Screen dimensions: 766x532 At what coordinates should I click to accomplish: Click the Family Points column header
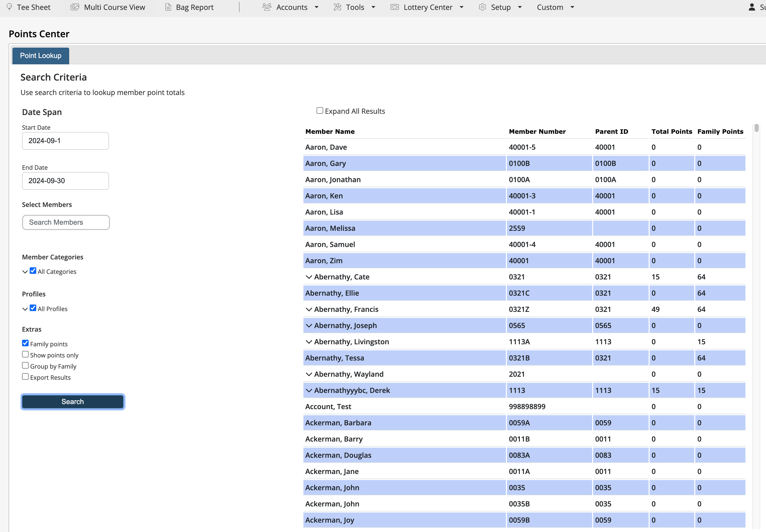click(x=720, y=132)
